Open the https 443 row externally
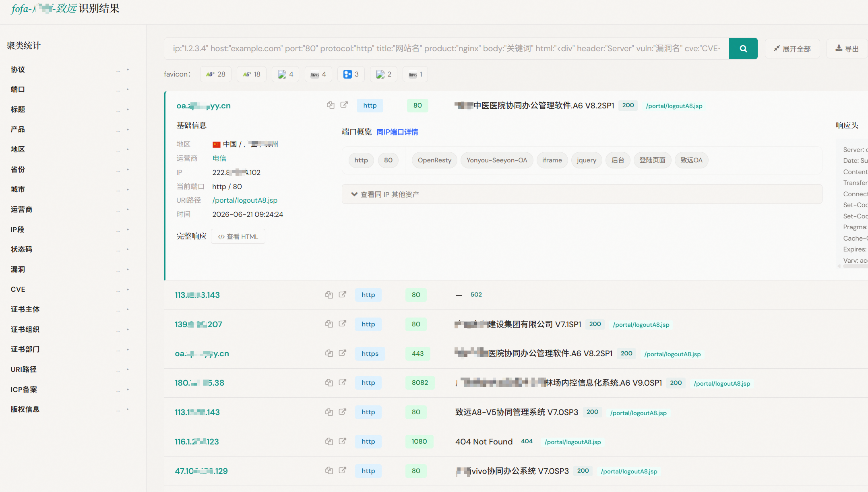 pos(342,353)
